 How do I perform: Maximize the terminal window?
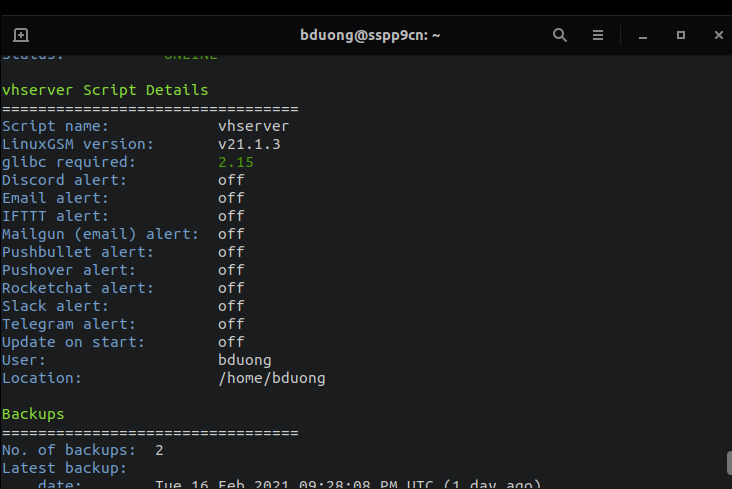click(x=681, y=34)
